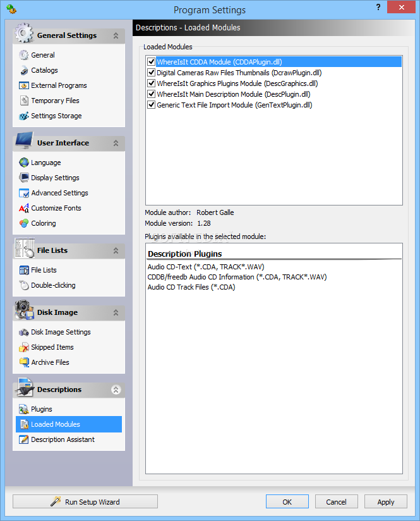Image resolution: width=420 pixels, height=521 pixels.
Task: Open Coloring settings
Action: coord(44,223)
